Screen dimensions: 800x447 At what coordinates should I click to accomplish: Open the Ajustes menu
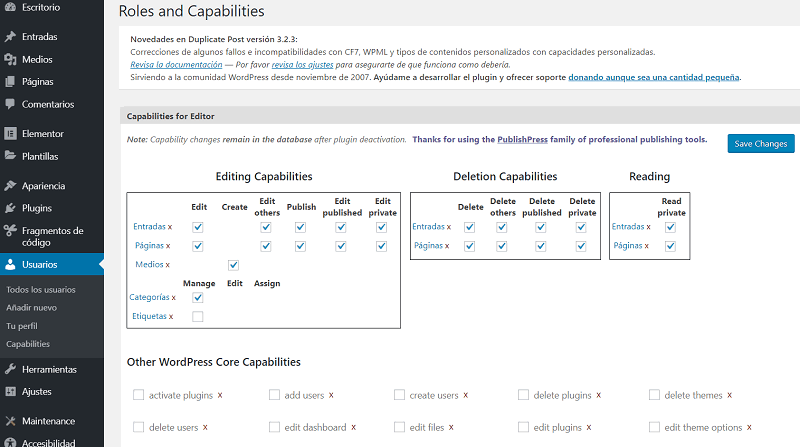[36, 391]
